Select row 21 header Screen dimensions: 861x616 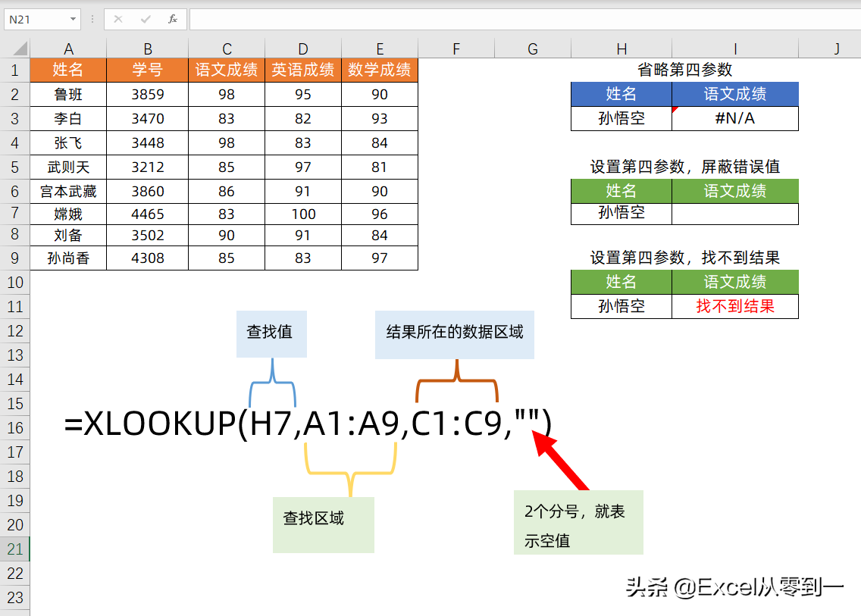[15, 549]
